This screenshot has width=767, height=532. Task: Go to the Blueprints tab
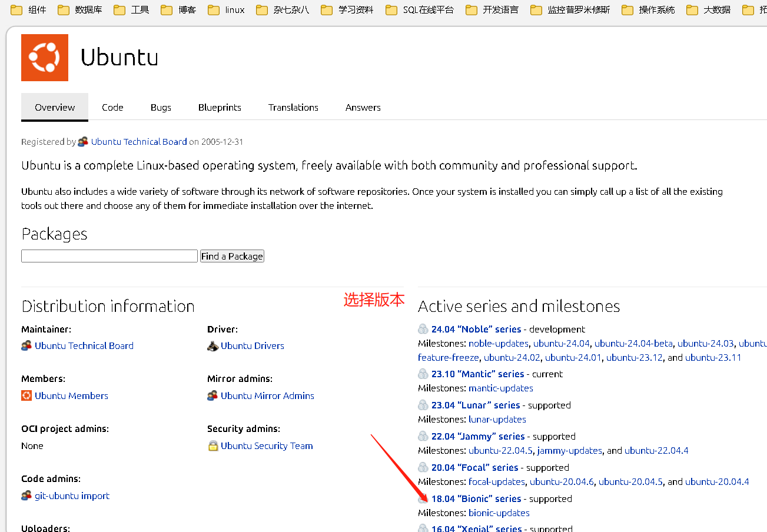pos(220,107)
